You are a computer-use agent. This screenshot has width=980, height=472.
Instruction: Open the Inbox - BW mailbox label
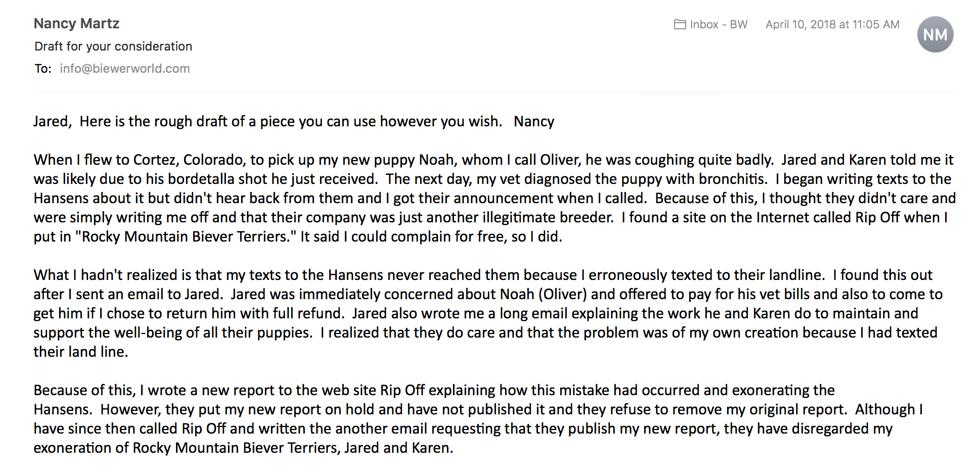tap(719, 24)
